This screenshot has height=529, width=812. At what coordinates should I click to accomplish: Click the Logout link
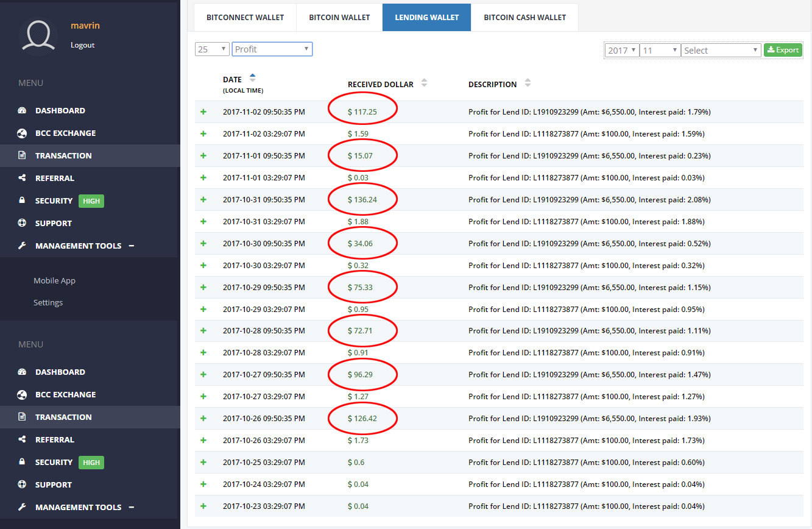click(x=82, y=45)
